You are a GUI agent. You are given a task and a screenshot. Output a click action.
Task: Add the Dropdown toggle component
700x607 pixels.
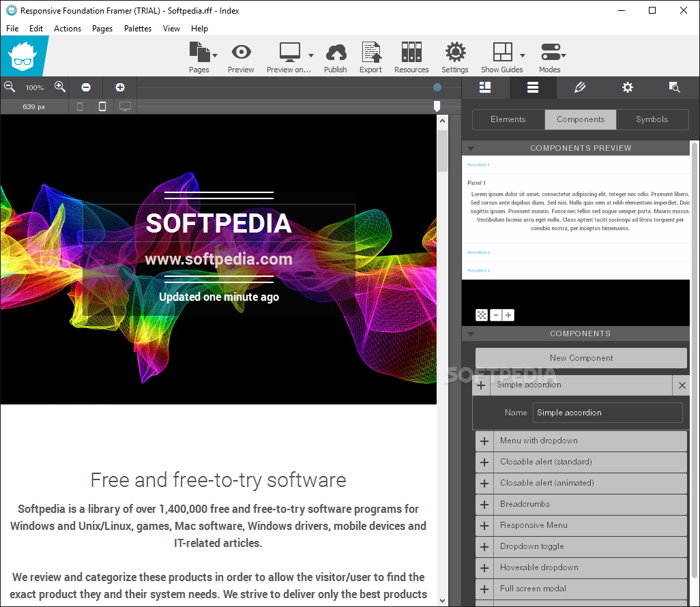coord(484,547)
